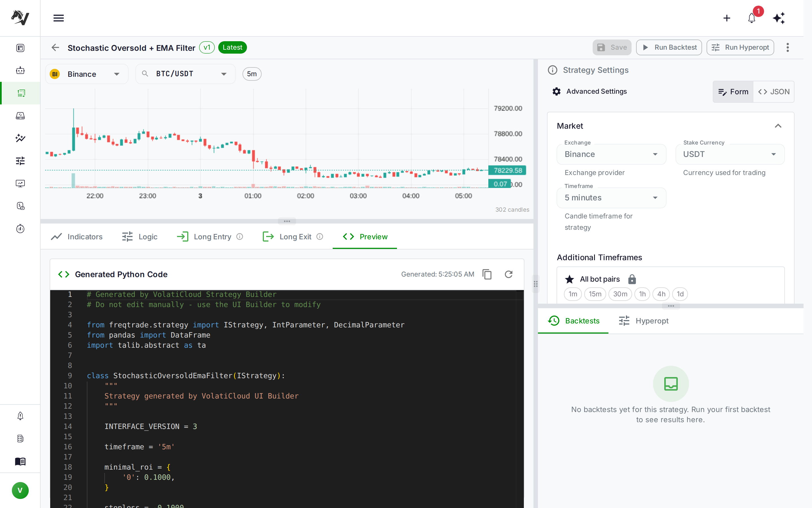Collapse the Market section chevron

[x=778, y=126]
